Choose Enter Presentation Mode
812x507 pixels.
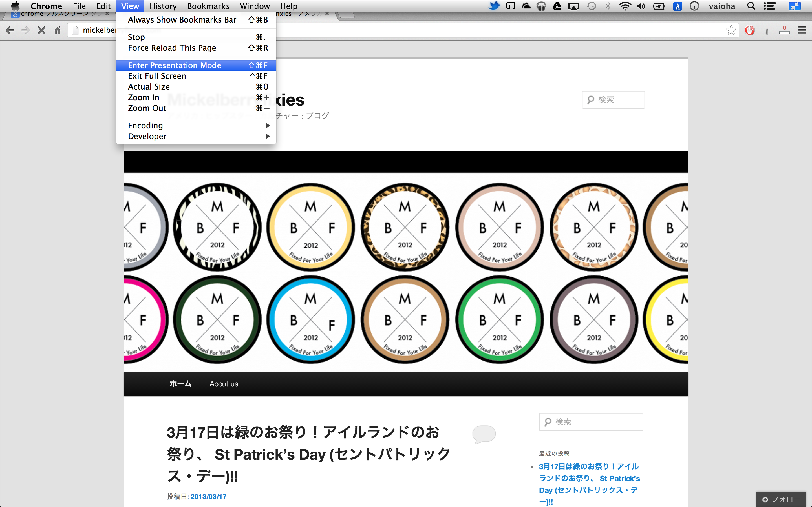(x=175, y=65)
